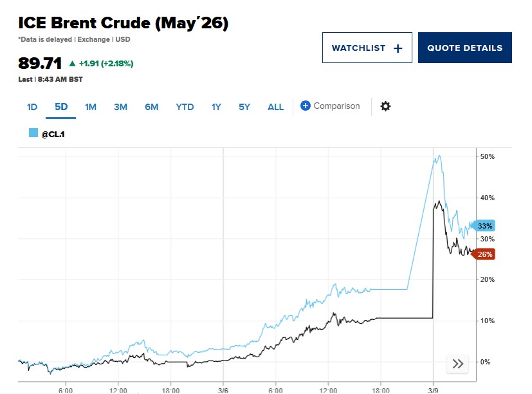Click the blue 33% price label tag

[x=484, y=226]
